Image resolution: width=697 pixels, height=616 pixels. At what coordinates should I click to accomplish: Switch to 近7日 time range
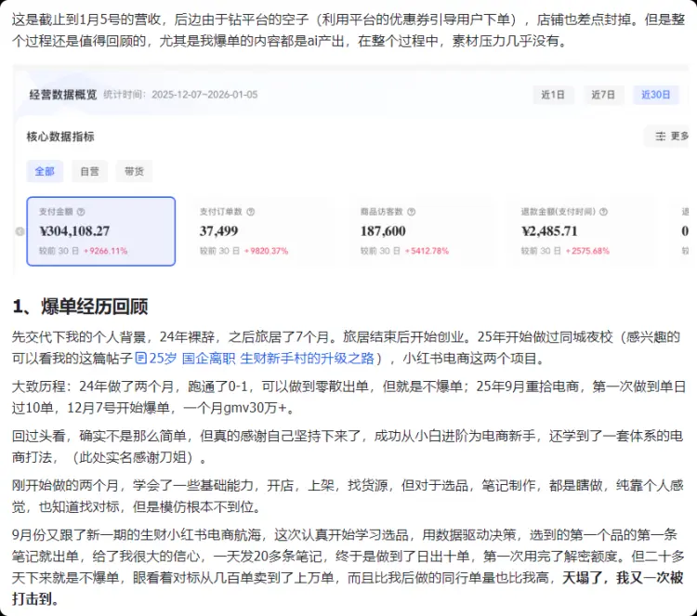click(x=603, y=95)
